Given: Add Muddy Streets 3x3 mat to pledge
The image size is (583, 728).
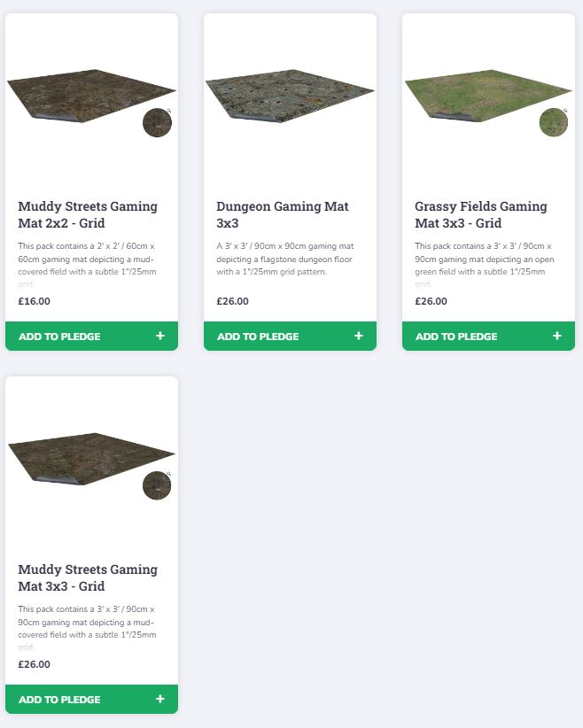Looking at the screenshot, I should tap(59, 700).
